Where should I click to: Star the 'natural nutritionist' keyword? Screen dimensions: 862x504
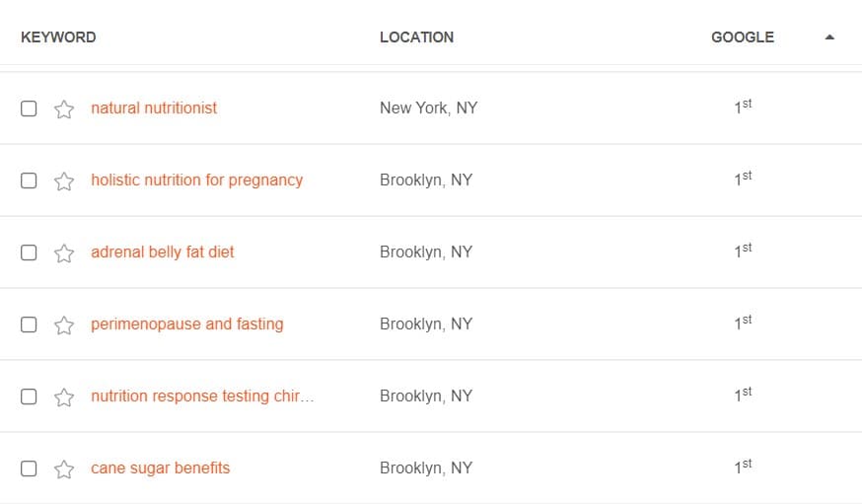pos(64,108)
